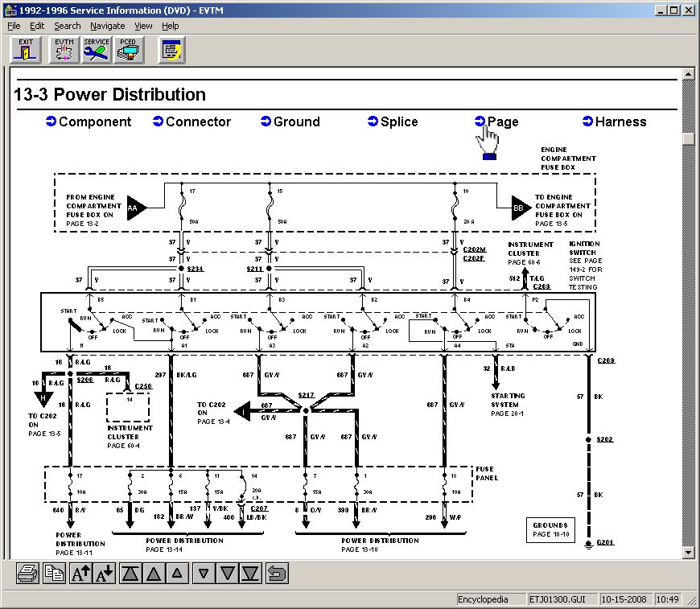This screenshot has width=700, height=609.
Task: Open the PCED toolbar icon
Action: (x=129, y=50)
